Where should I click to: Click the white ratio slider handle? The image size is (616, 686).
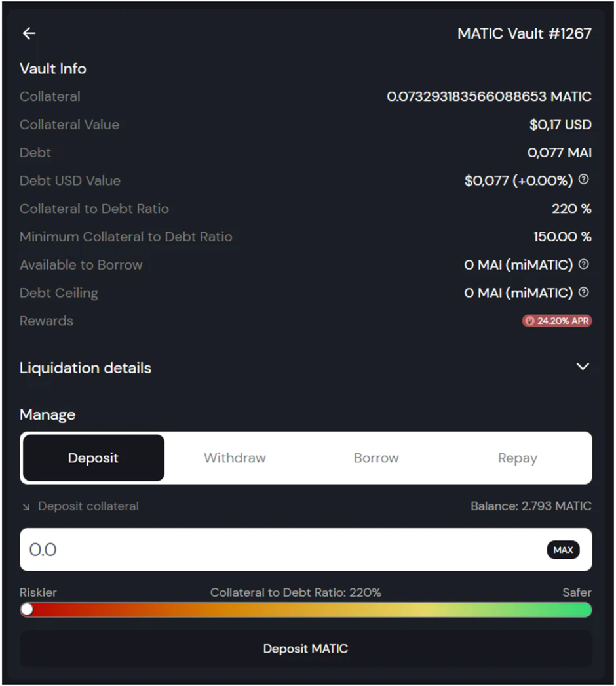[x=27, y=610]
